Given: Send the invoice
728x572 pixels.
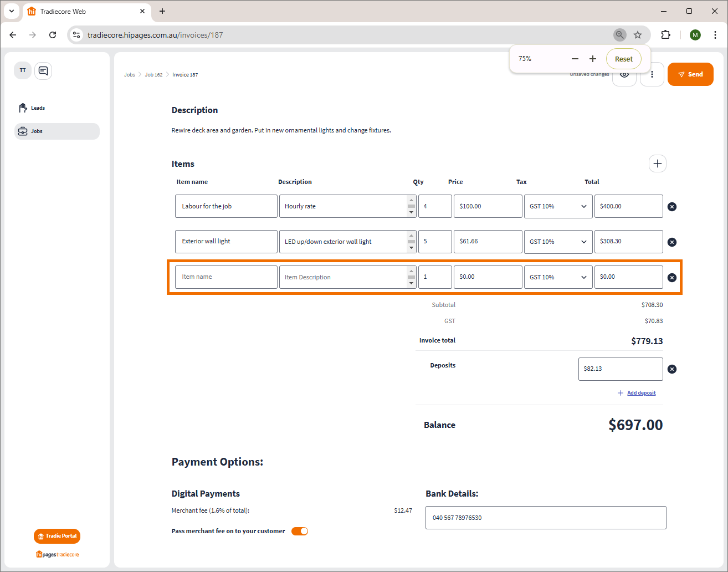Looking at the screenshot, I should (x=690, y=74).
